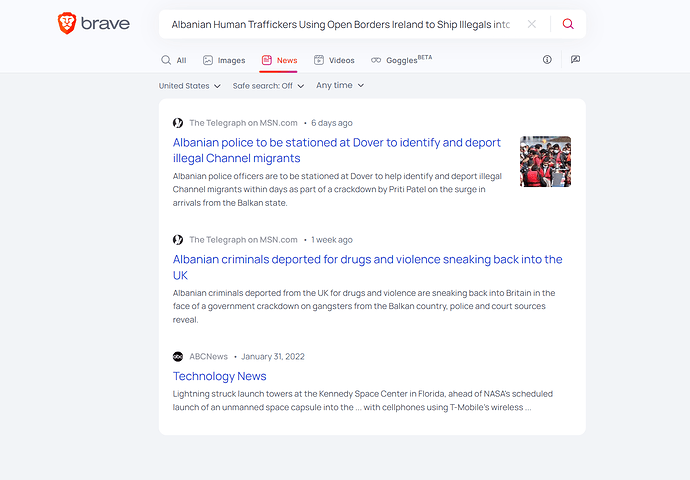Click the MSN favicon beside '1 week ago' result
The image size is (690, 480).
click(178, 240)
